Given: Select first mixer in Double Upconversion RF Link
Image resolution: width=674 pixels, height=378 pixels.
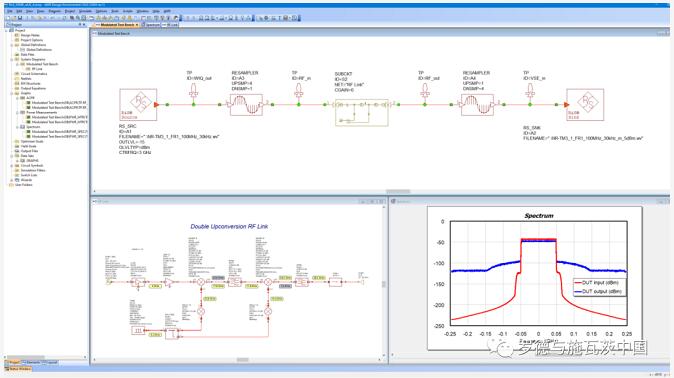Looking at the screenshot, I should 201,282.
